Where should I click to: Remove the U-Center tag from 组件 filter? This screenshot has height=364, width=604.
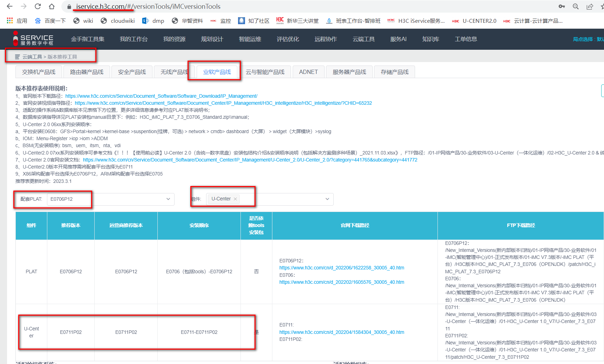click(235, 199)
